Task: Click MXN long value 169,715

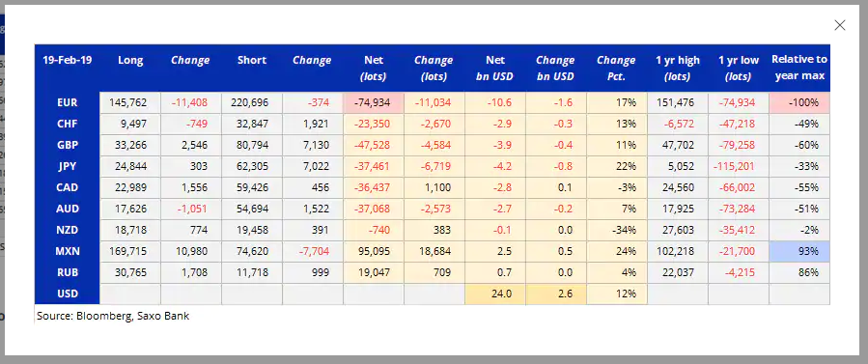Action: (130, 251)
